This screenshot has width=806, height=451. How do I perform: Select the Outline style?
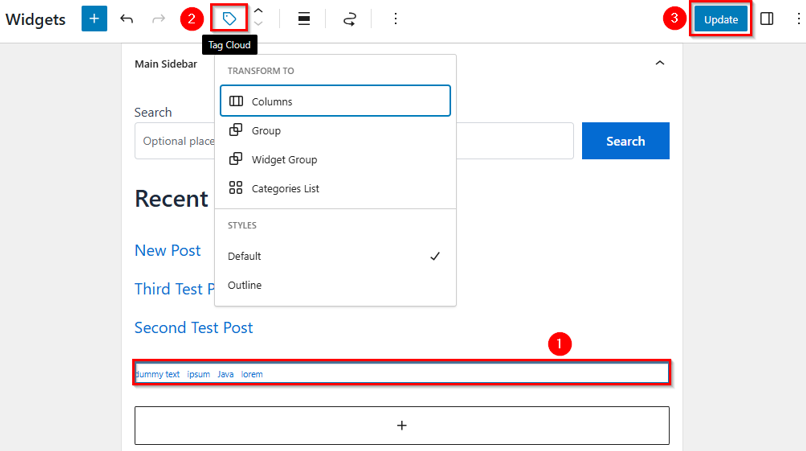pyautogui.click(x=335, y=285)
